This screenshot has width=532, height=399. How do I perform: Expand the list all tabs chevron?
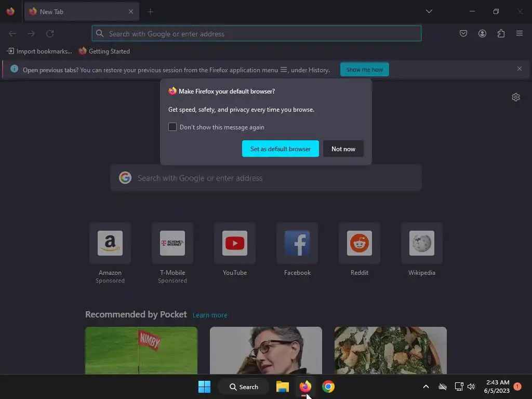point(429,11)
